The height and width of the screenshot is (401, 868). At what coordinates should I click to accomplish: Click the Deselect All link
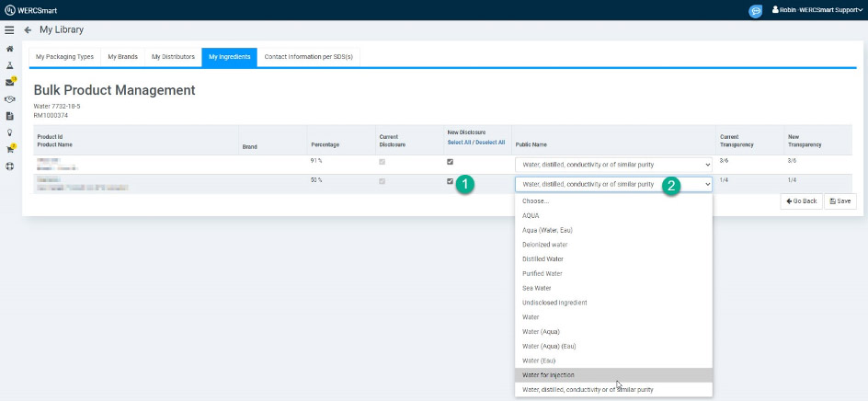[490, 143]
